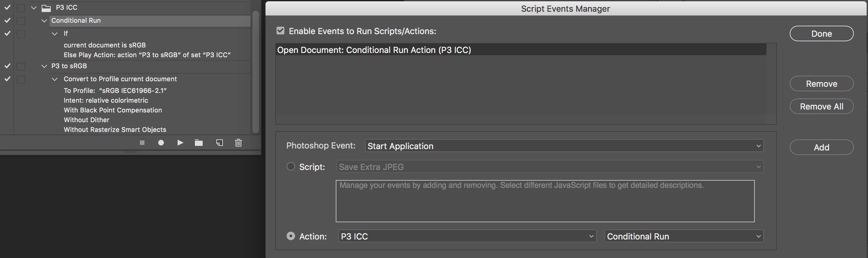The width and height of the screenshot is (868, 258).
Task: Collapse the Convert to Profile step
Action: pyautogui.click(x=55, y=79)
